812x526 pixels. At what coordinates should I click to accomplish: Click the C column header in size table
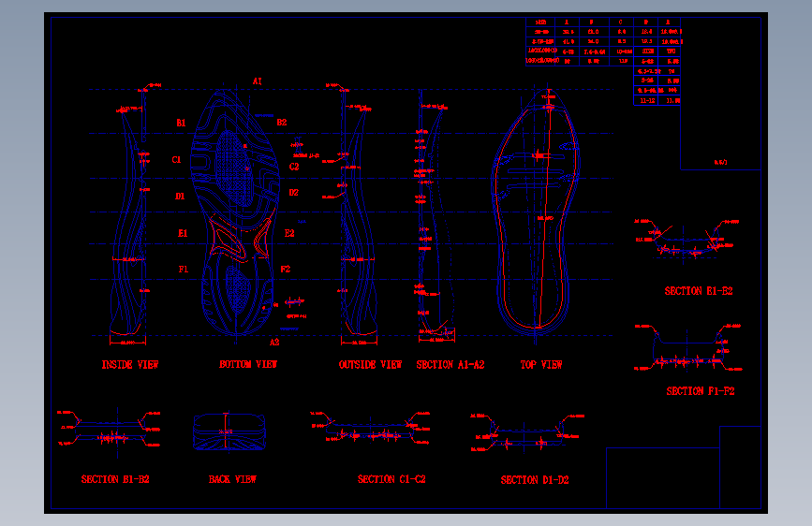[x=620, y=22]
